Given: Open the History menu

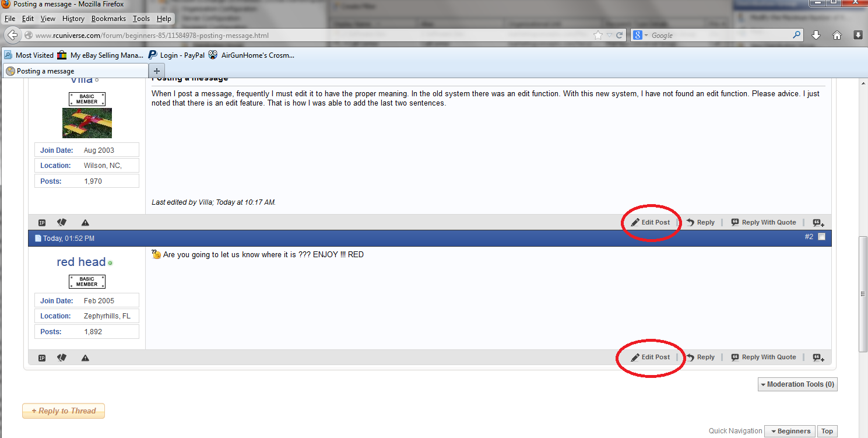Looking at the screenshot, I should (x=73, y=18).
